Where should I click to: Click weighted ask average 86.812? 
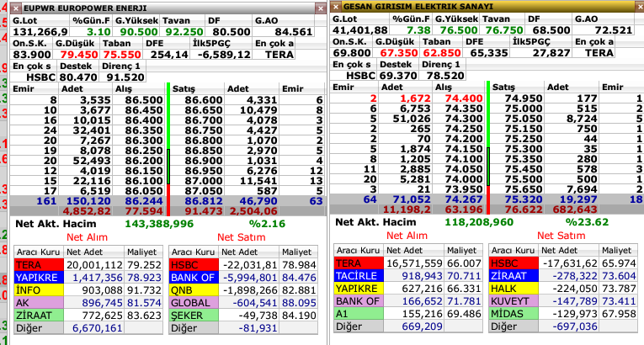(204, 201)
